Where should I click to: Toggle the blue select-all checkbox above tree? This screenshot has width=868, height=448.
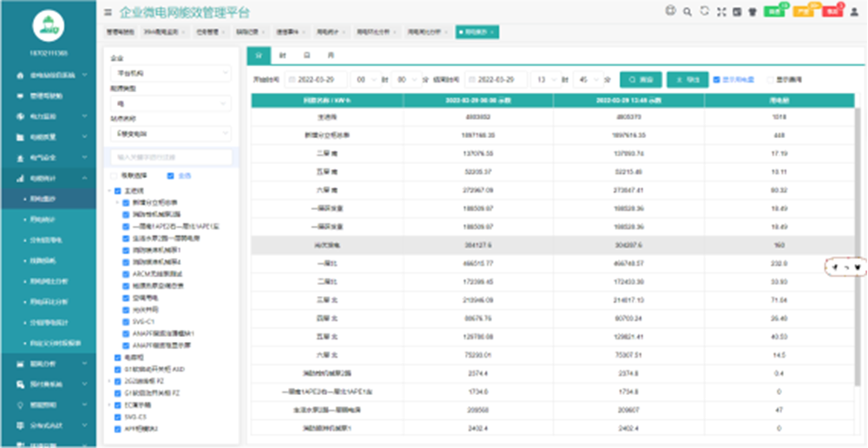coord(171,175)
